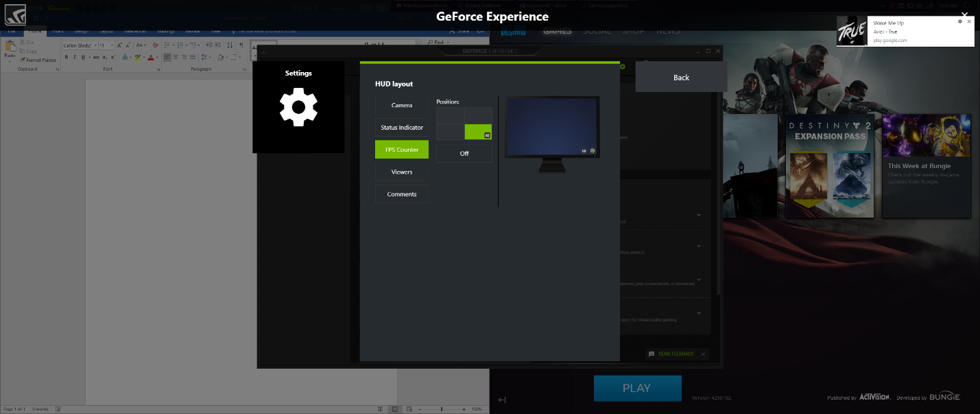Open line spacing options in Word
Screen dimensions: 980x414
click(x=204, y=57)
